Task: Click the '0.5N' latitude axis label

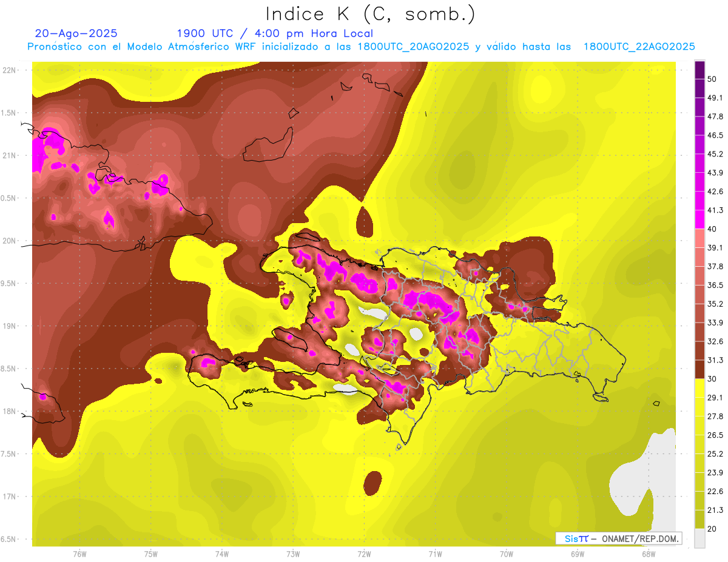Action: tap(9, 198)
